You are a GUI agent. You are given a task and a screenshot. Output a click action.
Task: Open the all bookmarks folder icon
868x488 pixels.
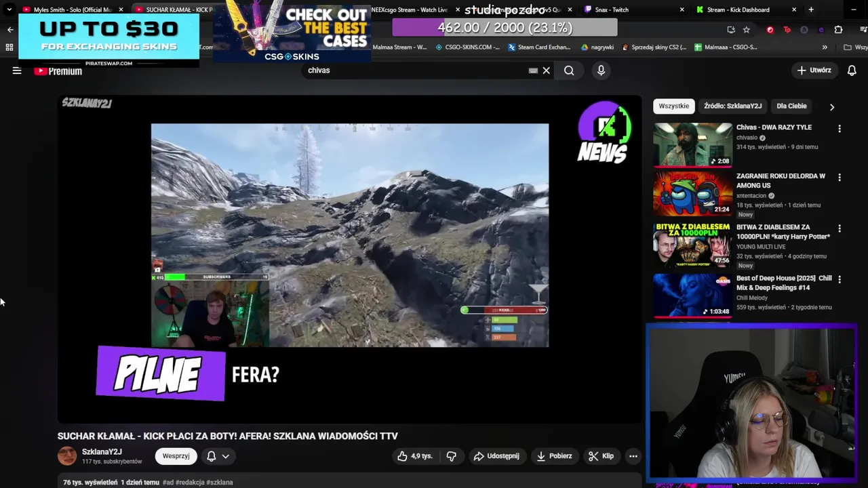pos(848,47)
